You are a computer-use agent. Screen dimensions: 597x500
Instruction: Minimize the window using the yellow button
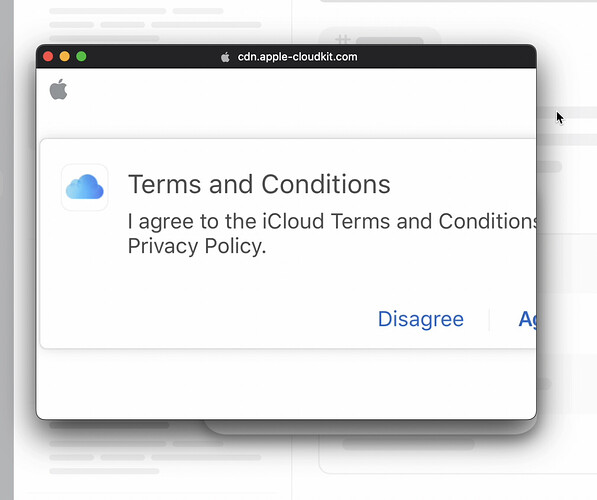click(65, 56)
